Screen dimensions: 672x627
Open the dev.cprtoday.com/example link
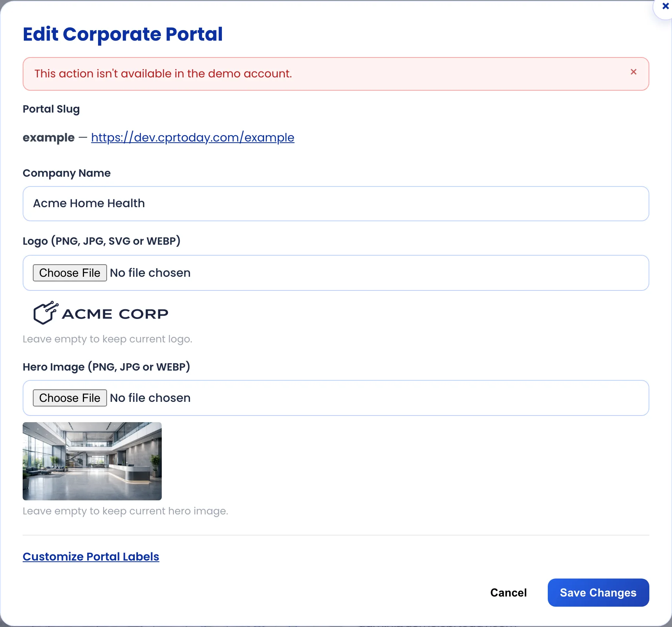coord(193,138)
